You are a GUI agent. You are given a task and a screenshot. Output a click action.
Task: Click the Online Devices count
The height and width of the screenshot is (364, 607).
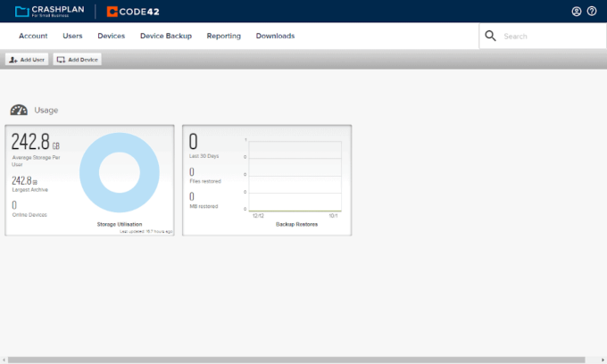pyautogui.click(x=14, y=205)
